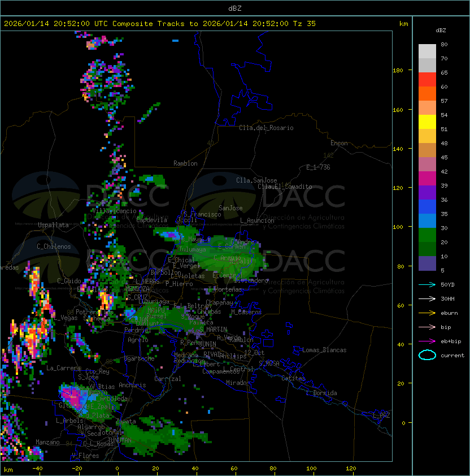This screenshot has width=470, height=476.
Task: Click the 'Clla.del_Rosario' place label
Action: [x=266, y=128]
